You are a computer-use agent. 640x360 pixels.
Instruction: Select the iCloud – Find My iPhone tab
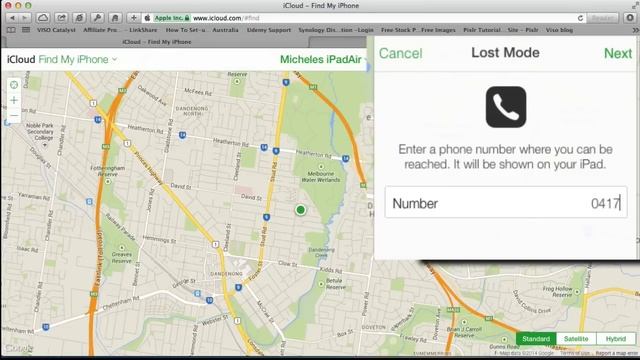(x=157, y=42)
